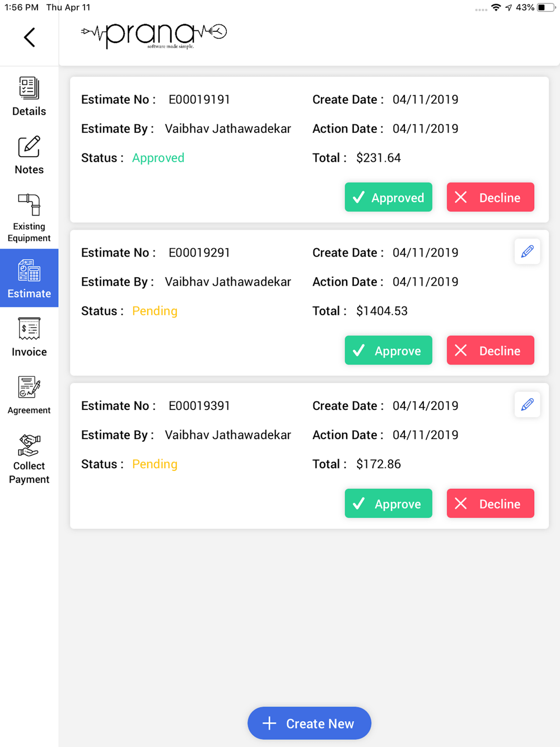The height and width of the screenshot is (747, 560).
Task: Go back using the left arrow
Action: (x=30, y=38)
